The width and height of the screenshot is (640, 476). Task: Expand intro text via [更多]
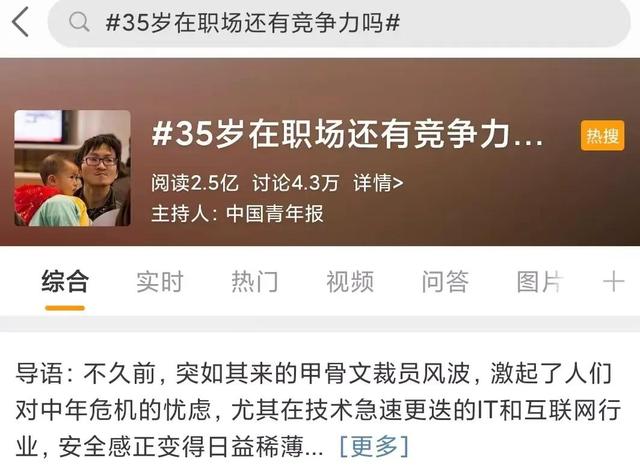[x=374, y=447]
